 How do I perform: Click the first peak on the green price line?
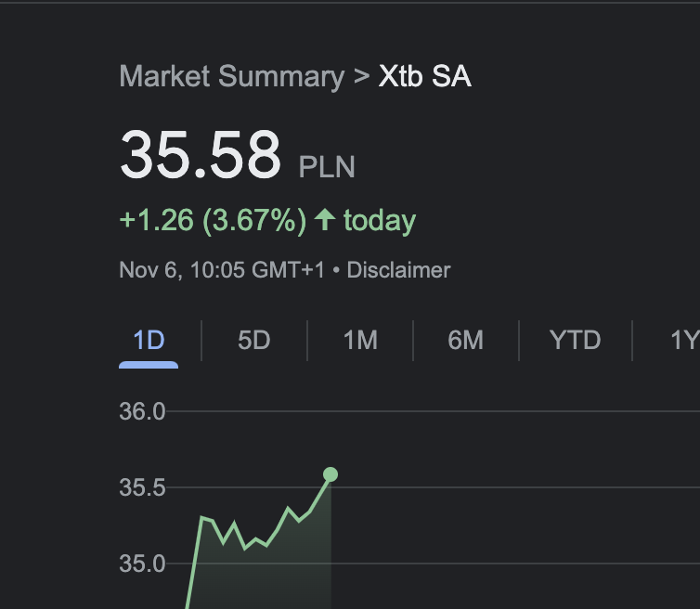[203, 517]
